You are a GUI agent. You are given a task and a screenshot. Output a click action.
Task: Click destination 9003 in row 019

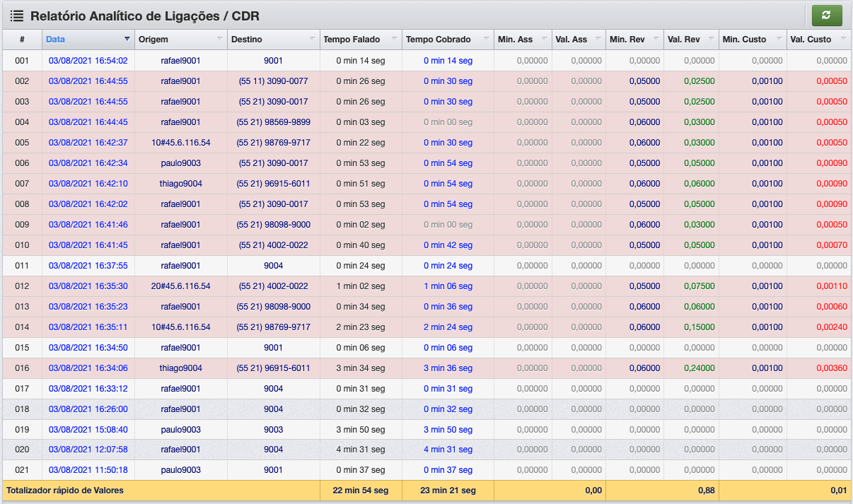click(273, 430)
